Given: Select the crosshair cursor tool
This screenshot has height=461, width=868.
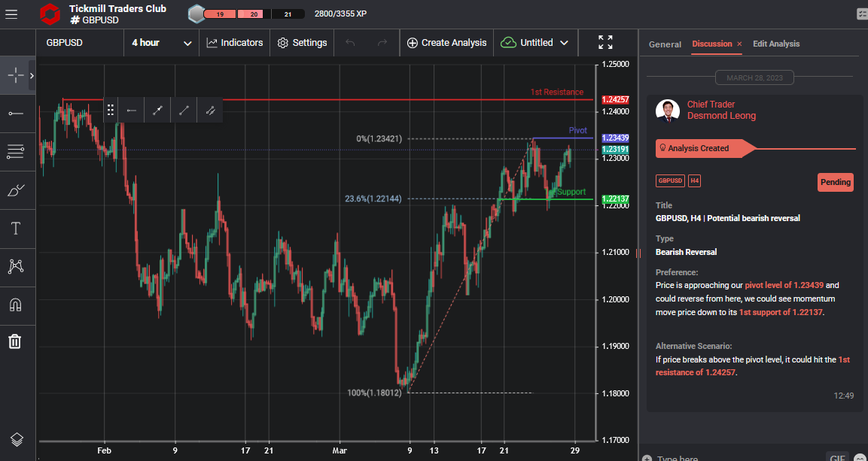Looking at the screenshot, I should (15, 74).
